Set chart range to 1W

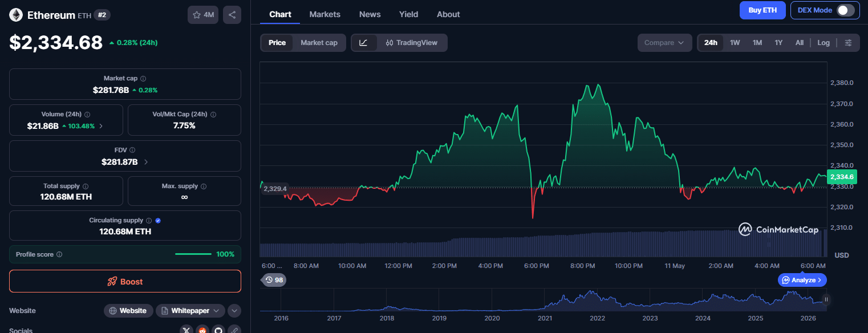pos(735,43)
